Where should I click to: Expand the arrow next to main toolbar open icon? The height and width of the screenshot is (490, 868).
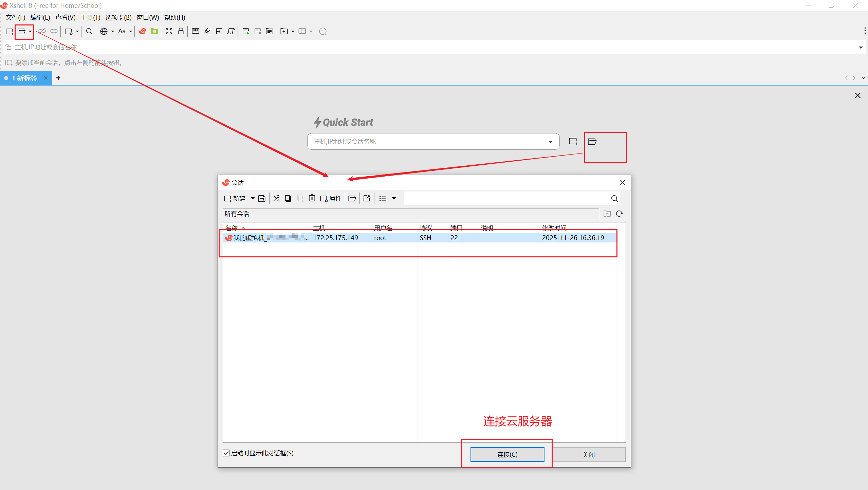[30, 32]
